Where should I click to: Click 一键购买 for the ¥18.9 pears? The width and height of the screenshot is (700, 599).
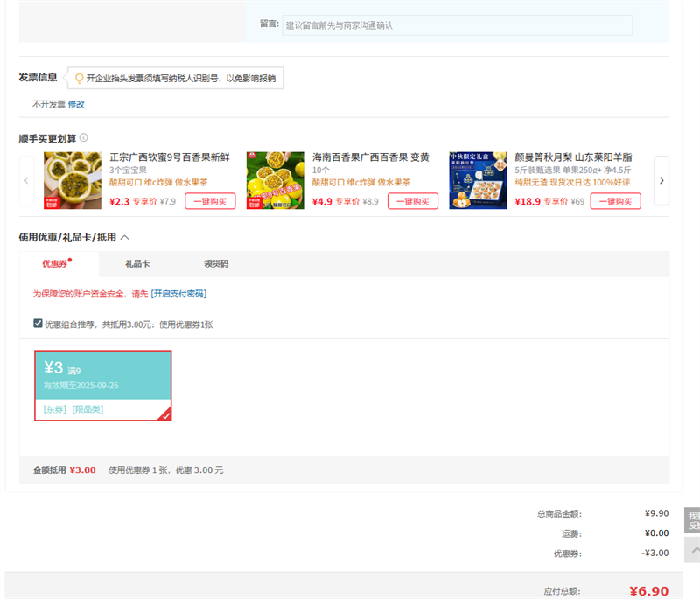615,201
